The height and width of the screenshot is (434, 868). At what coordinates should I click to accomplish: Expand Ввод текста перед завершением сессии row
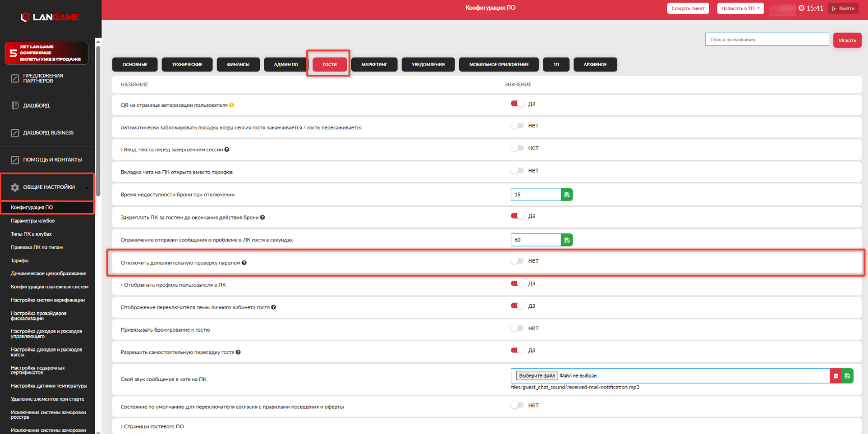click(122, 150)
